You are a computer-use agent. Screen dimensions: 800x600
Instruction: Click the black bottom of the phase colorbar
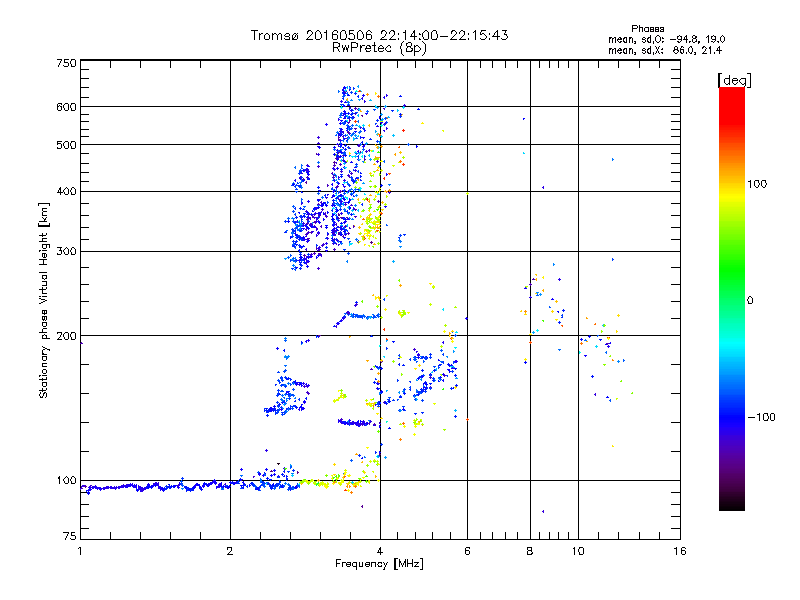pos(732,503)
